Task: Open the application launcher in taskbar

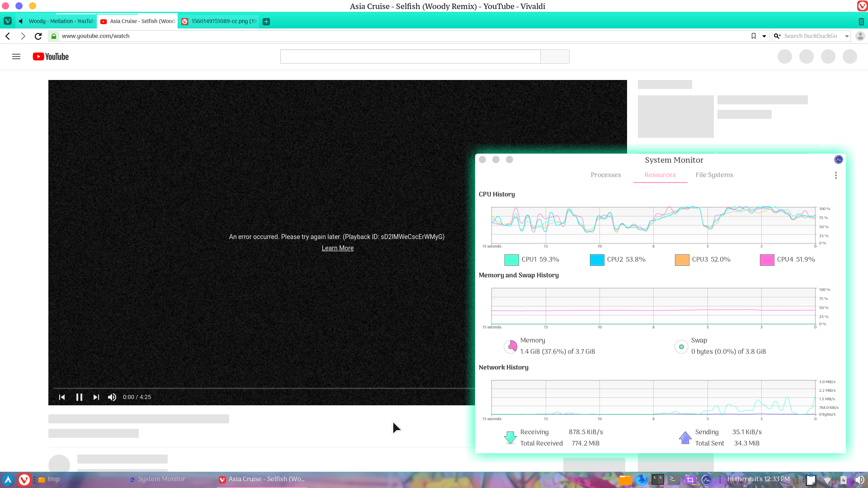Action: click(x=8, y=480)
